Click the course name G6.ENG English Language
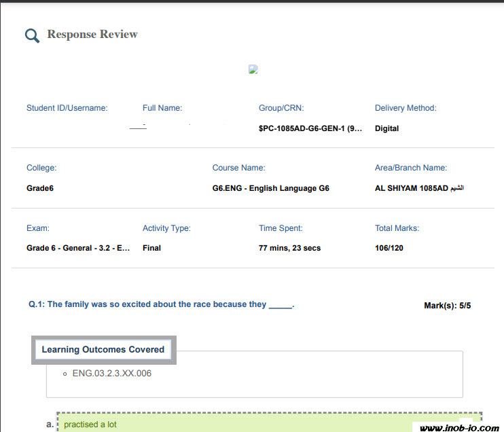Screen dimensions: 504x432 (x=270, y=188)
